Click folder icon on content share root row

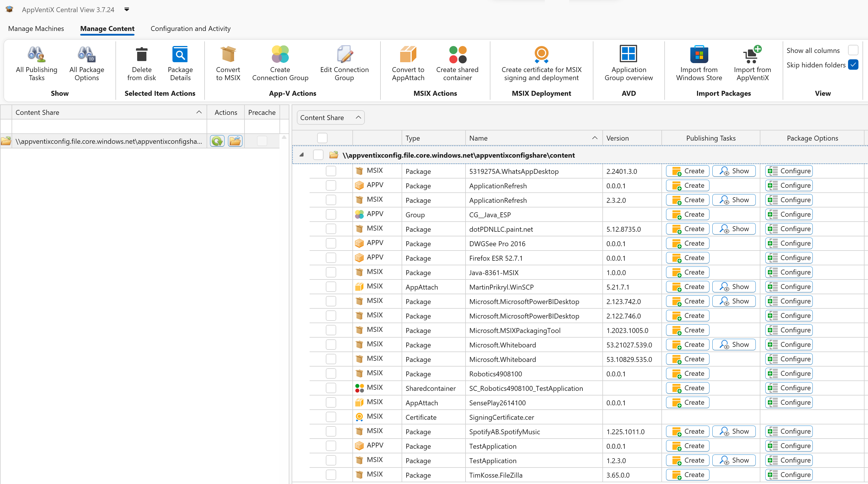[x=334, y=155]
